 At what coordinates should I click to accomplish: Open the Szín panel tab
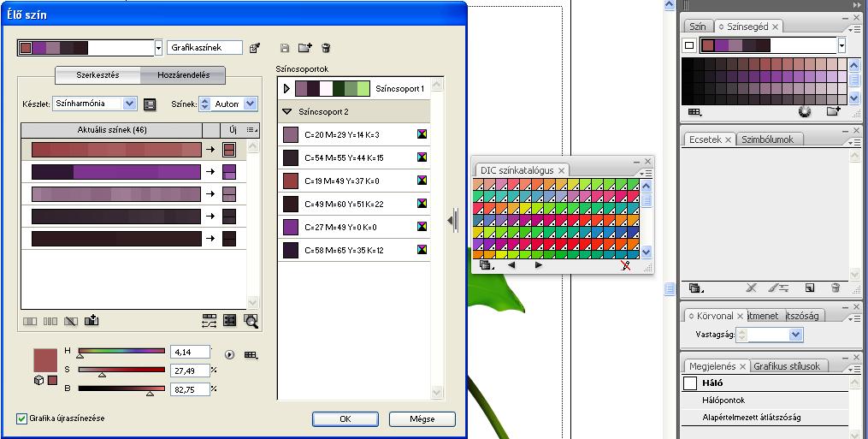698,26
